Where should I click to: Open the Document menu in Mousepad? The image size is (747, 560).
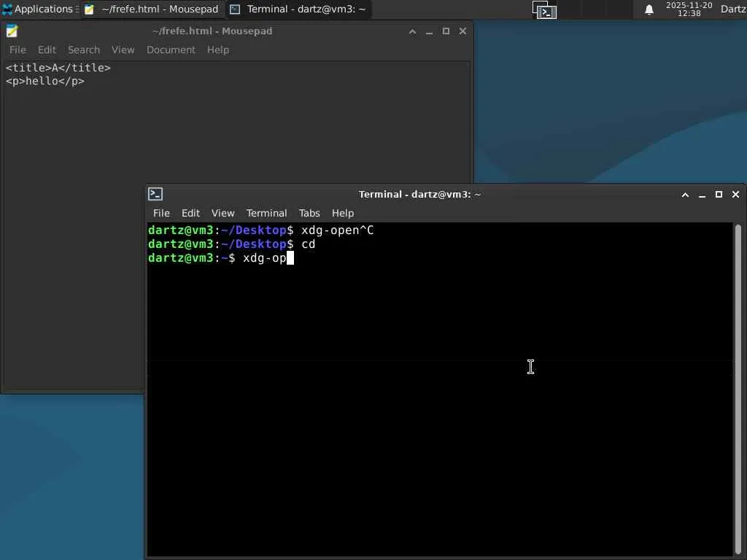coord(171,50)
